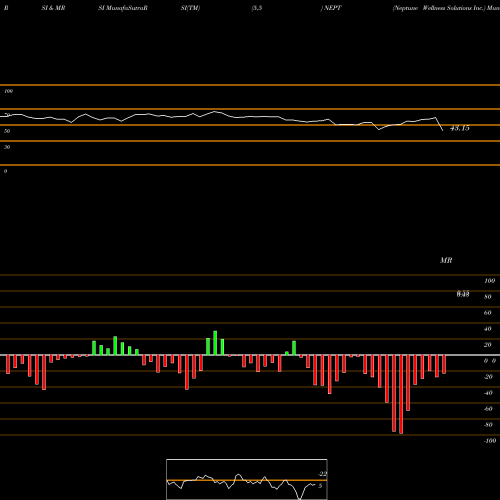Click the last red histogram bar

click(x=444, y=364)
